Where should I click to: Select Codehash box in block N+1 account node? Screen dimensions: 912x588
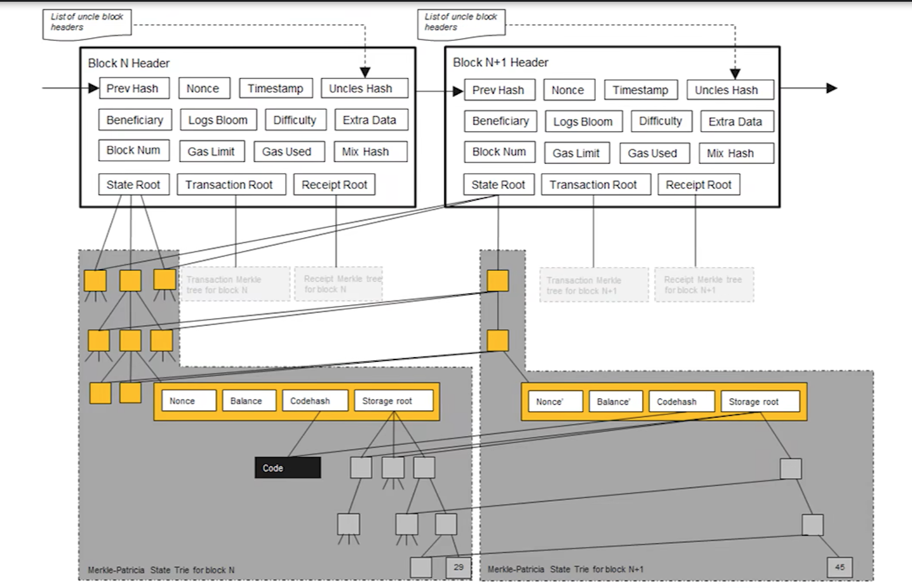pyautogui.click(x=682, y=402)
